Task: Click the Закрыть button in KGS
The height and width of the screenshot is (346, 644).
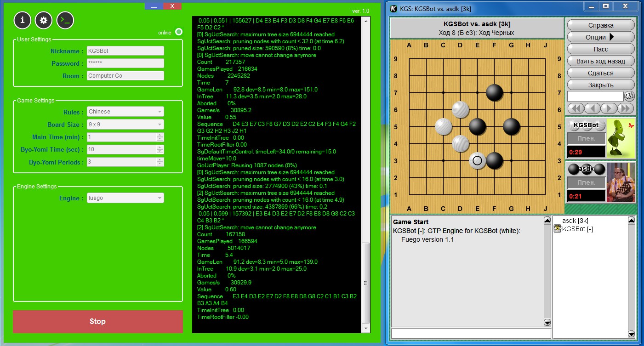Action: tap(601, 85)
